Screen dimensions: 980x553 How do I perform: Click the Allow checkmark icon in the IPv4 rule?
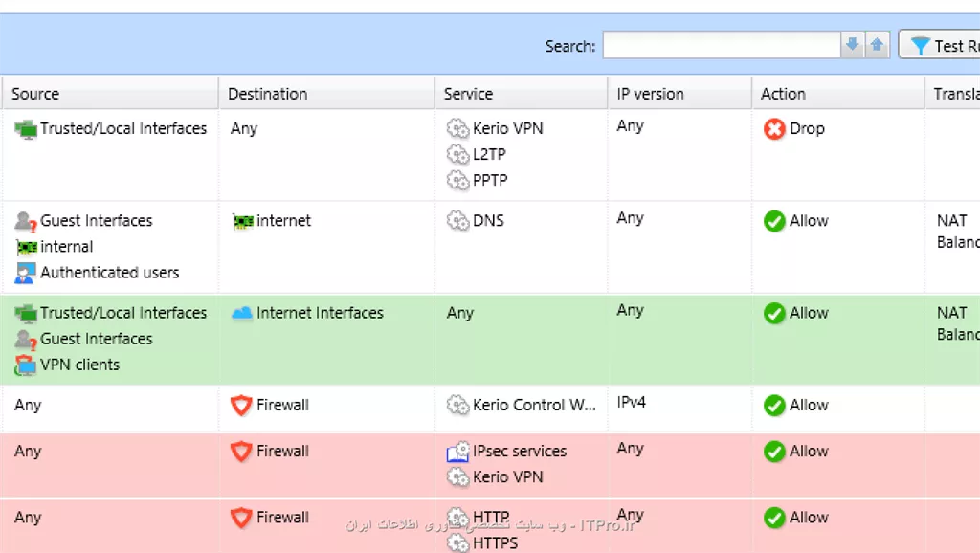click(x=773, y=406)
